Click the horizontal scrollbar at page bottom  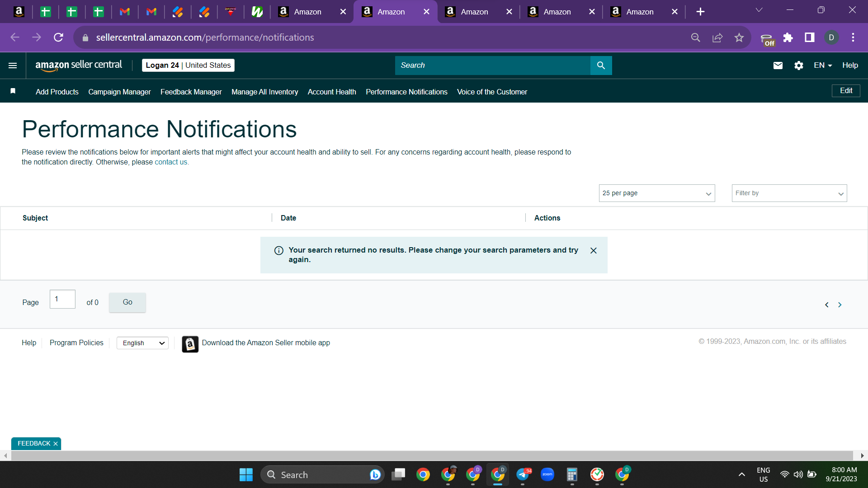pyautogui.click(x=432, y=456)
